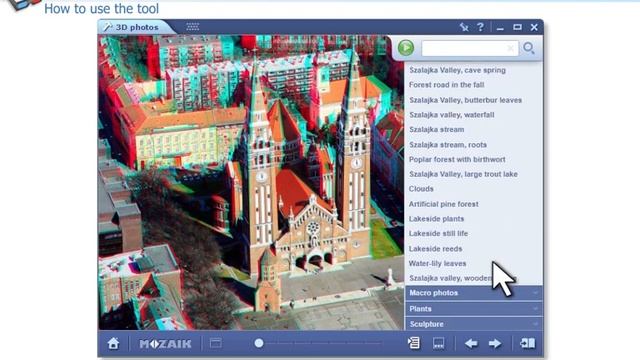This screenshot has height=360, width=640.
Task: Click the 3D cathedral photo
Action: click(251, 182)
